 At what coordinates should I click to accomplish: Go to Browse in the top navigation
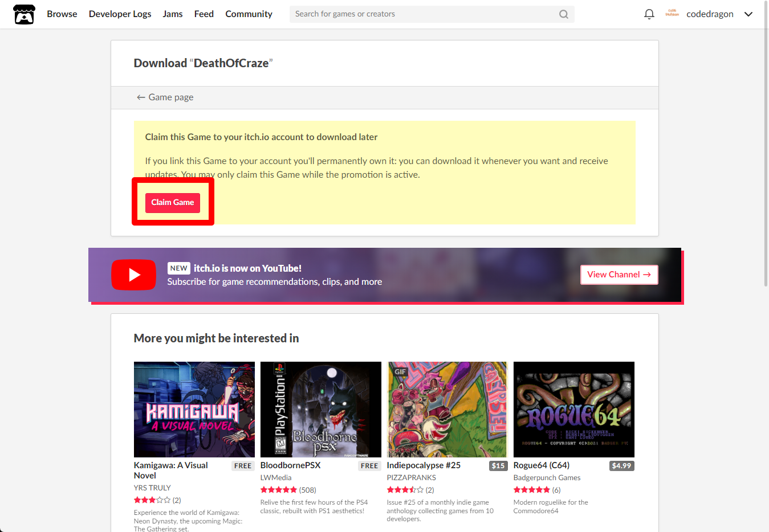pos(62,14)
